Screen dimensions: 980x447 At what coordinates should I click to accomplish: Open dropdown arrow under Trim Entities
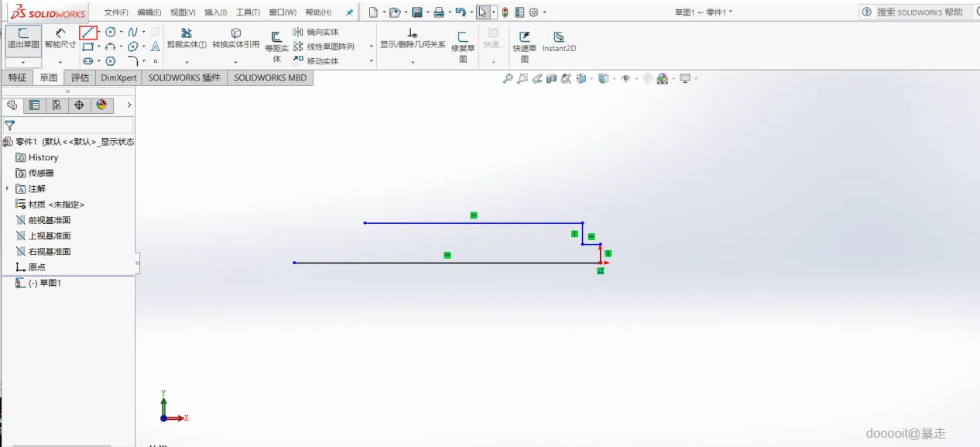tap(187, 62)
